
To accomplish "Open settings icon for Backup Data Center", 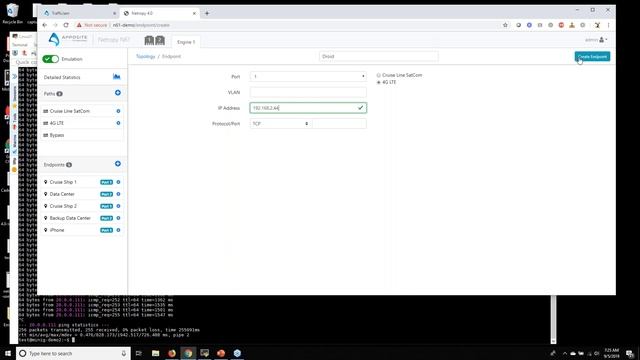I will [118, 218].
